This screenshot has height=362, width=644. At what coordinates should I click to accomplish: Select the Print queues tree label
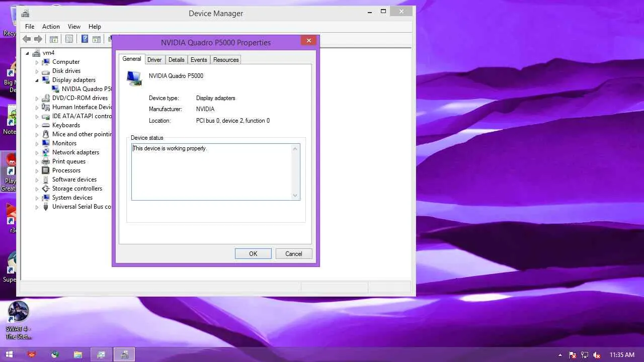(x=69, y=161)
